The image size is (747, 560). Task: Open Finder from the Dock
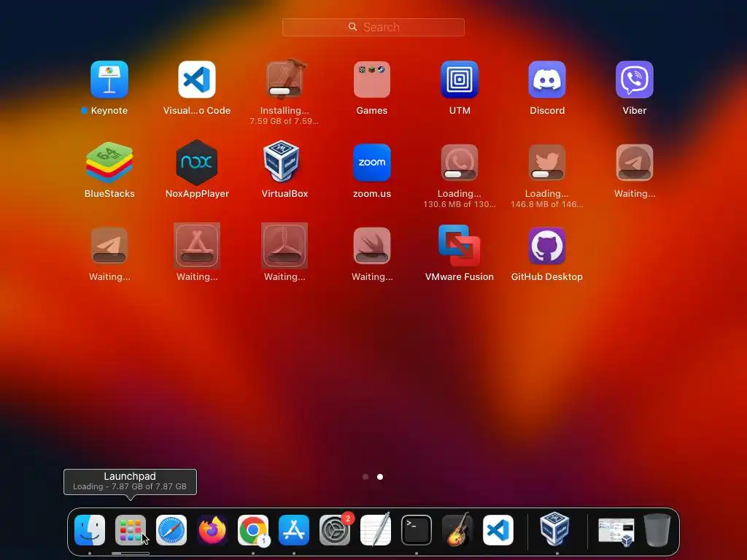pyautogui.click(x=90, y=530)
